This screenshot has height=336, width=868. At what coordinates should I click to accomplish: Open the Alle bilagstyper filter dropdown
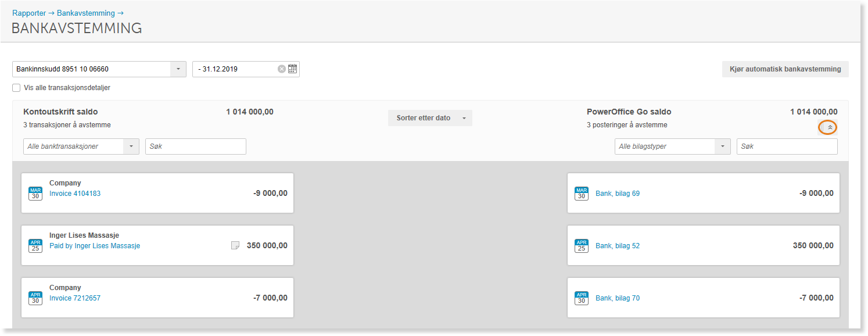tap(722, 146)
